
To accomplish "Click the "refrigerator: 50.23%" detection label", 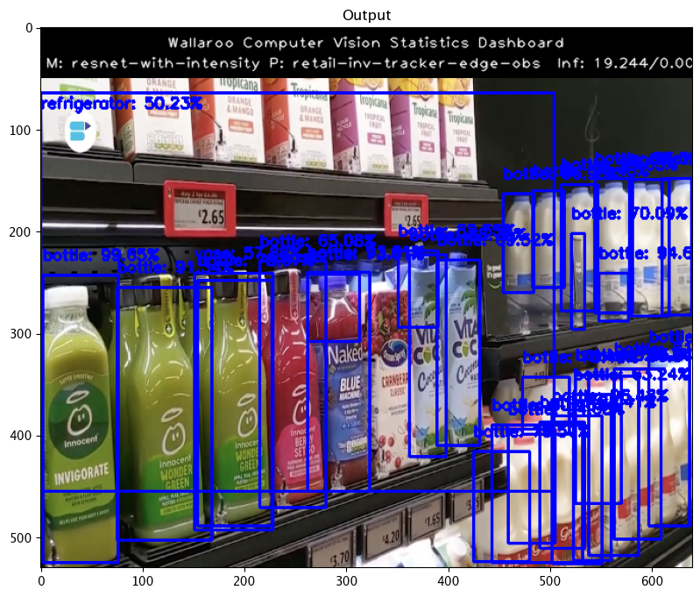I will (122, 103).
